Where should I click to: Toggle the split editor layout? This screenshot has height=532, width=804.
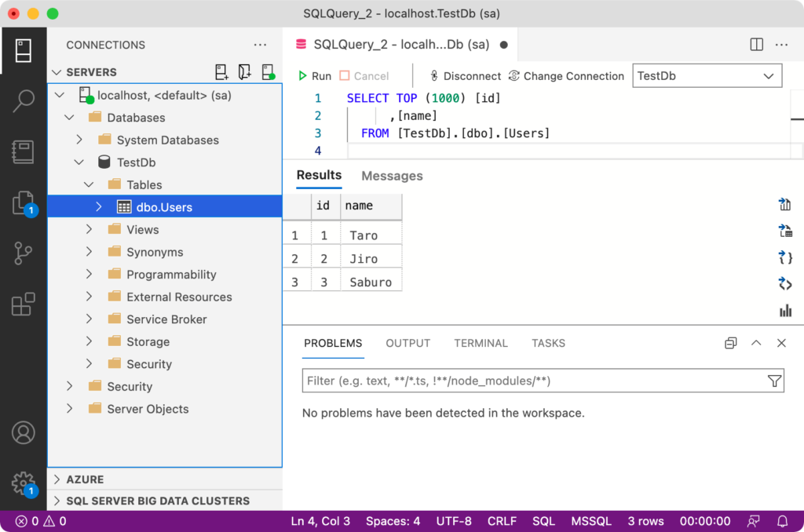(x=756, y=45)
